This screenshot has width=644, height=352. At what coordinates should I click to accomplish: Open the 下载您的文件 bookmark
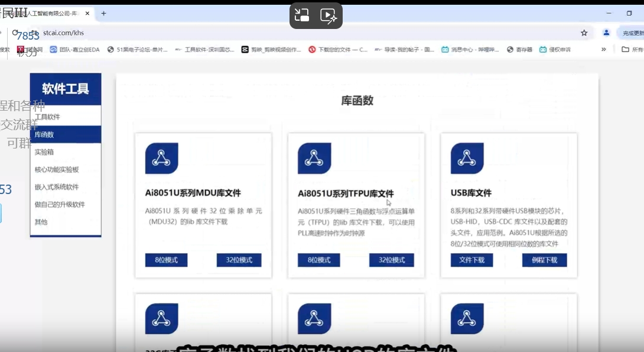pyautogui.click(x=338, y=49)
